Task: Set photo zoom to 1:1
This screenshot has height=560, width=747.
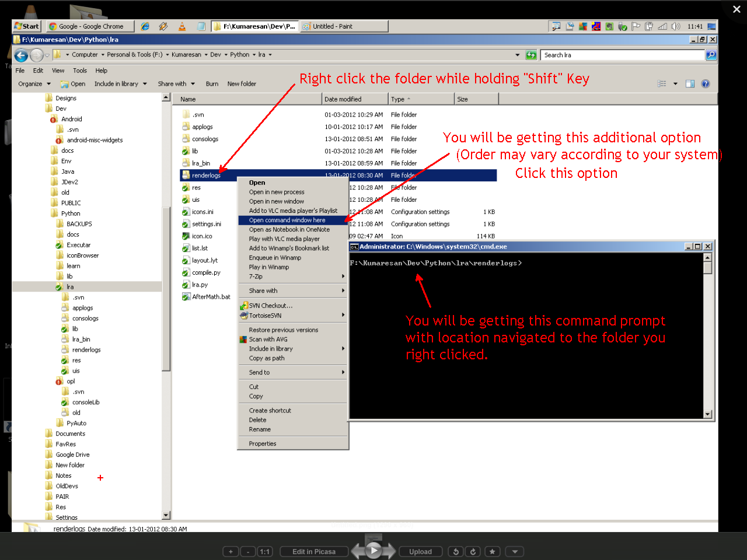Action: (264, 551)
